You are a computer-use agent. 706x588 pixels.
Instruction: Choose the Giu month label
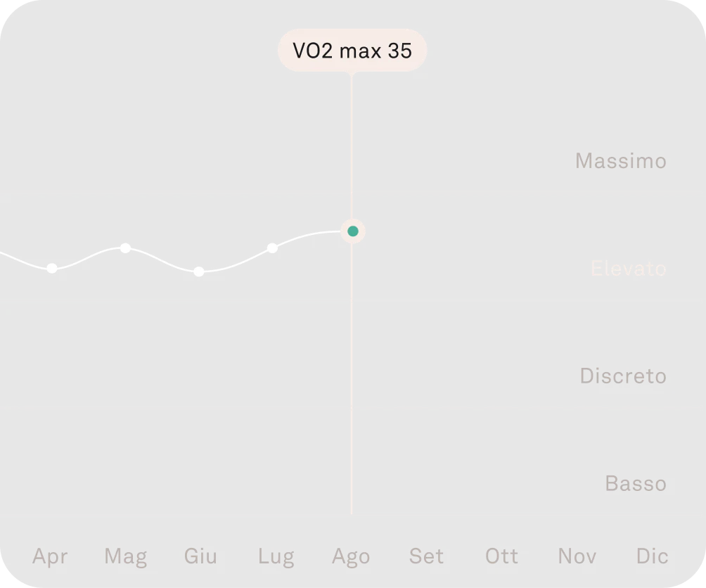200,556
